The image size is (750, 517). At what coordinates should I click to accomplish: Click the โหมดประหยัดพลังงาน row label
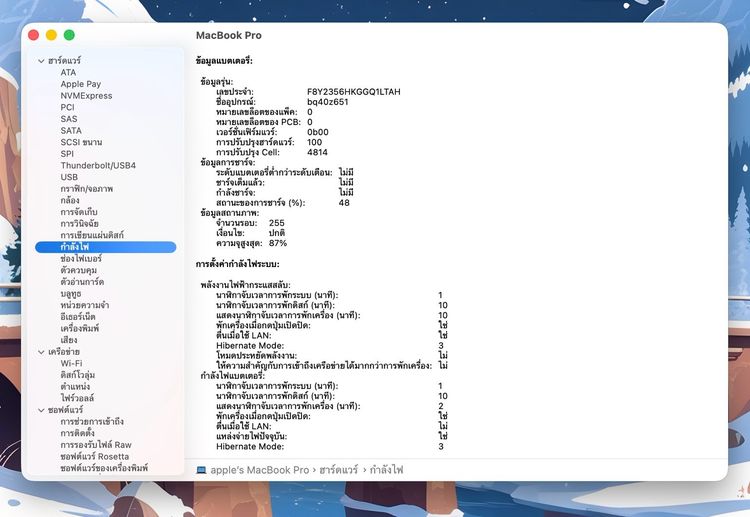coord(256,356)
